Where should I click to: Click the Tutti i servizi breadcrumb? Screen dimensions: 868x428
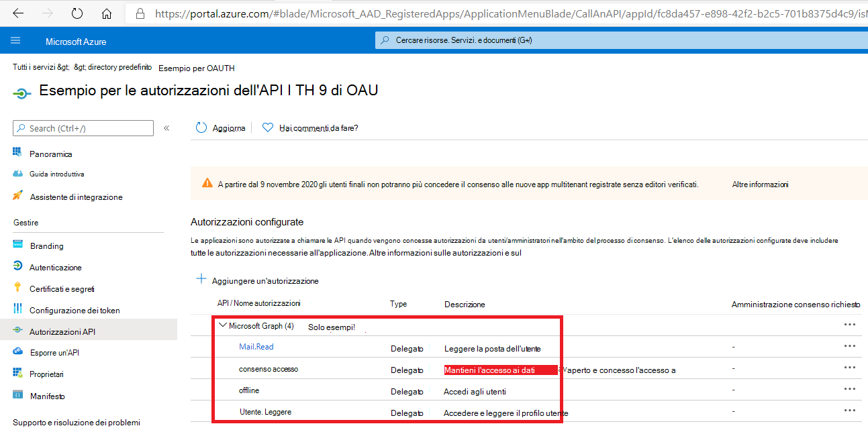pyautogui.click(x=41, y=68)
